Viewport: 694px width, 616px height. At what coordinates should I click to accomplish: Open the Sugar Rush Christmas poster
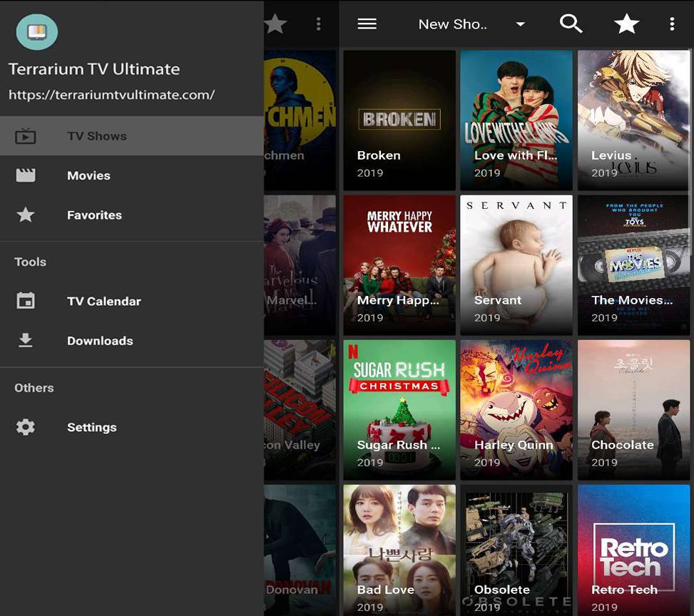tap(399, 410)
